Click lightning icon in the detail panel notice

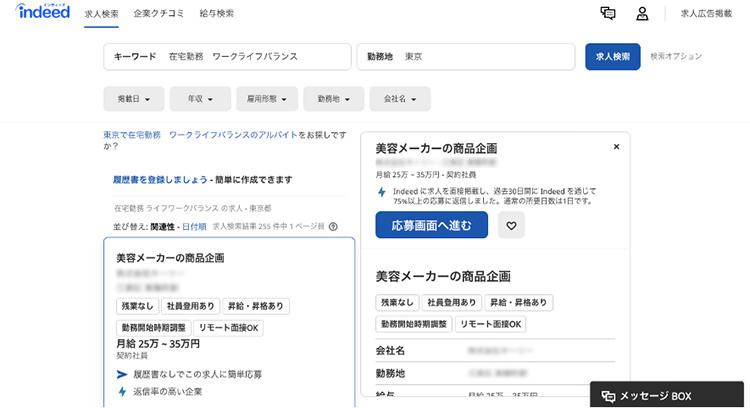(382, 192)
